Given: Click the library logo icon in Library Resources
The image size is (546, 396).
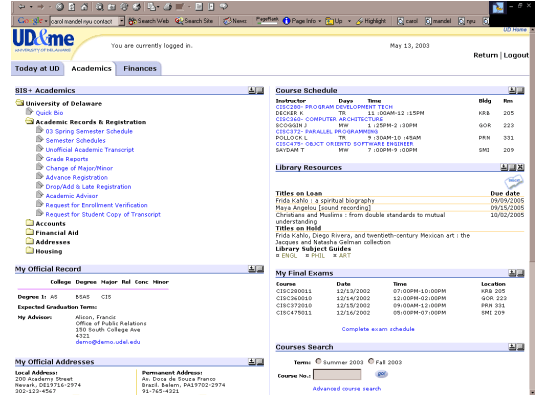Looking at the screenshot, I should pyautogui.click(x=514, y=181).
